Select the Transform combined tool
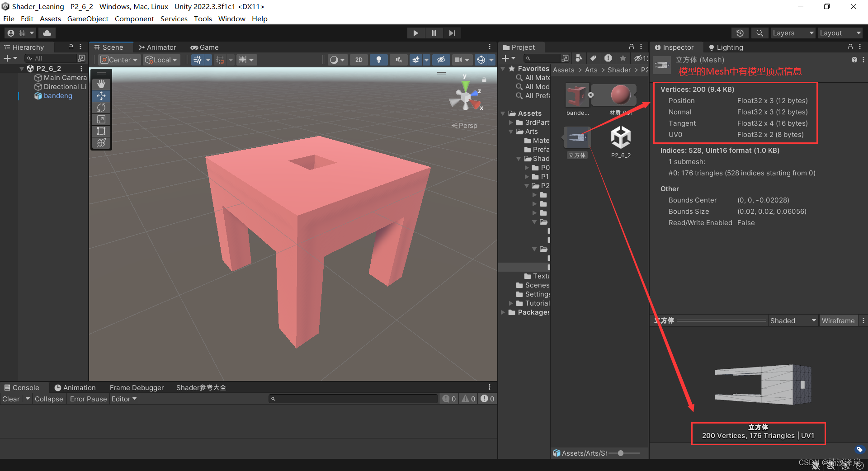 (x=101, y=143)
